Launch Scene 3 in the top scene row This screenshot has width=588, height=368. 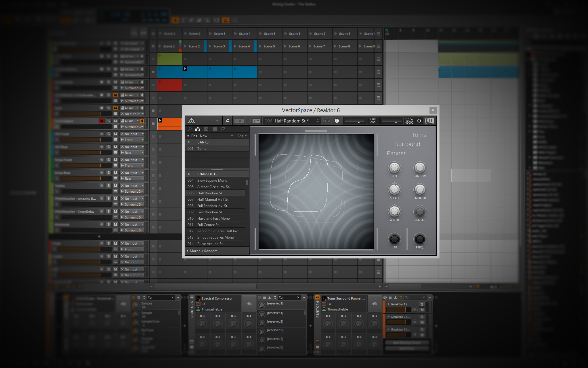211,34
